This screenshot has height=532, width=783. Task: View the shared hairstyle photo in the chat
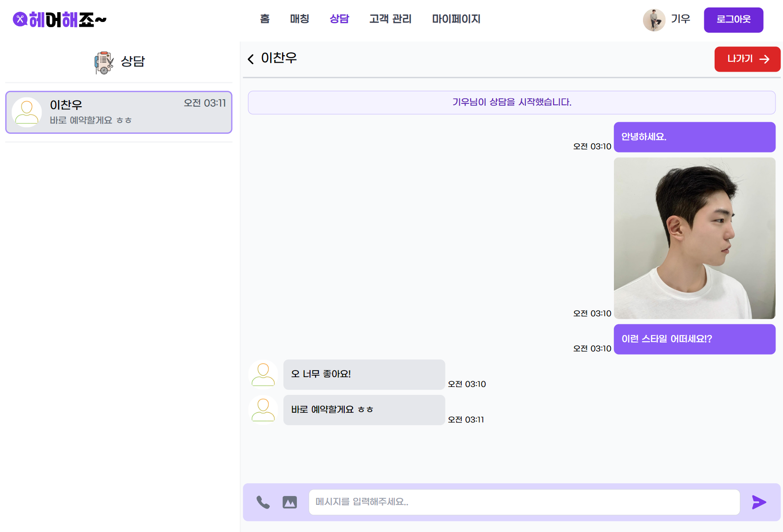[x=694, y=238]
